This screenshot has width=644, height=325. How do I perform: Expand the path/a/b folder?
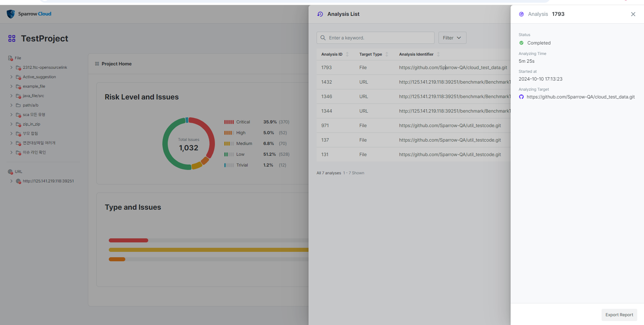pyautogui.click(x=11, y=105)
